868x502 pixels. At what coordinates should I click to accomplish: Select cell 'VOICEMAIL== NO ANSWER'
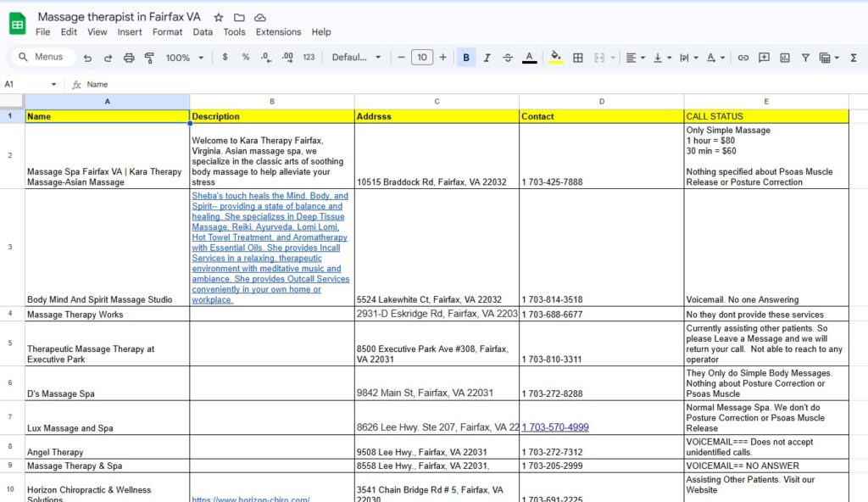[x=766, y=466]
